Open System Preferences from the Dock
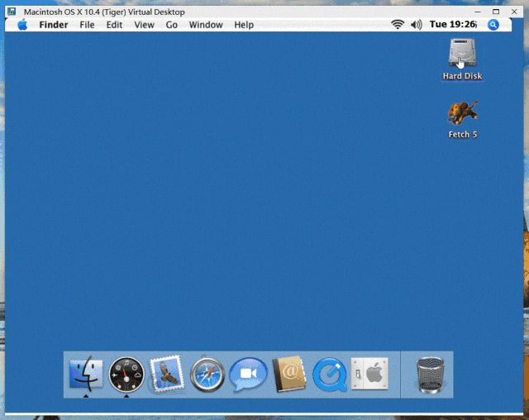Viewport: 529px width, 420px height. 369,374
